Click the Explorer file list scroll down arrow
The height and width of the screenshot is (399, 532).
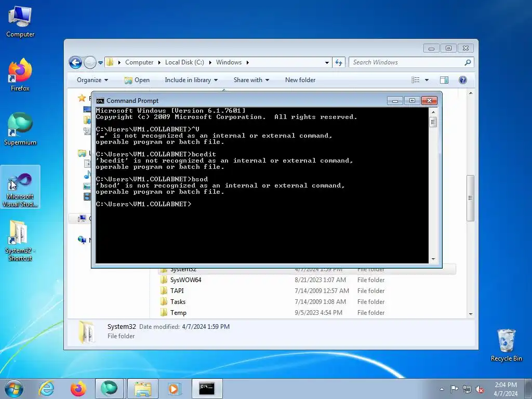471,314
